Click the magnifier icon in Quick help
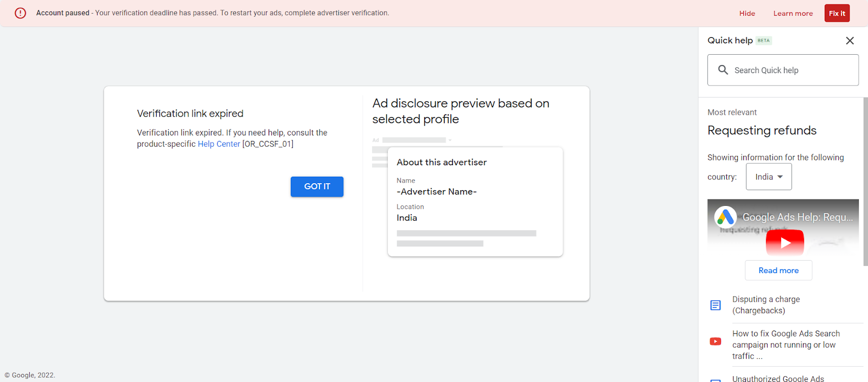Screen dimensions: 868x382 tap(723, 70)
